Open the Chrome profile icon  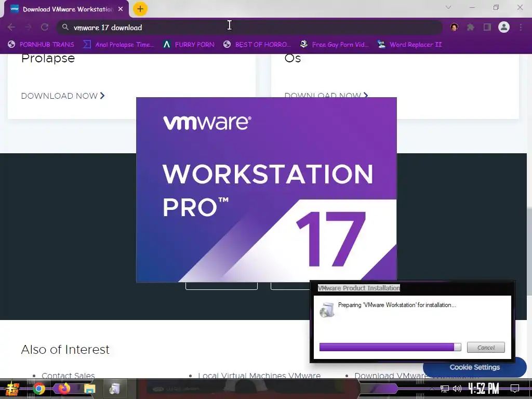pyautogui.click(x=504, y=27)
